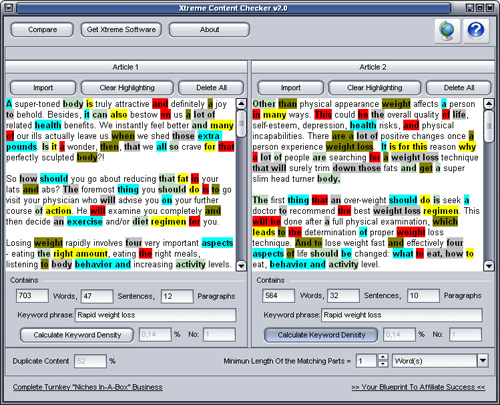
Task: Open Complete Turnkey Niches In-A-Box Business link
Action: [x=88, y=387]
